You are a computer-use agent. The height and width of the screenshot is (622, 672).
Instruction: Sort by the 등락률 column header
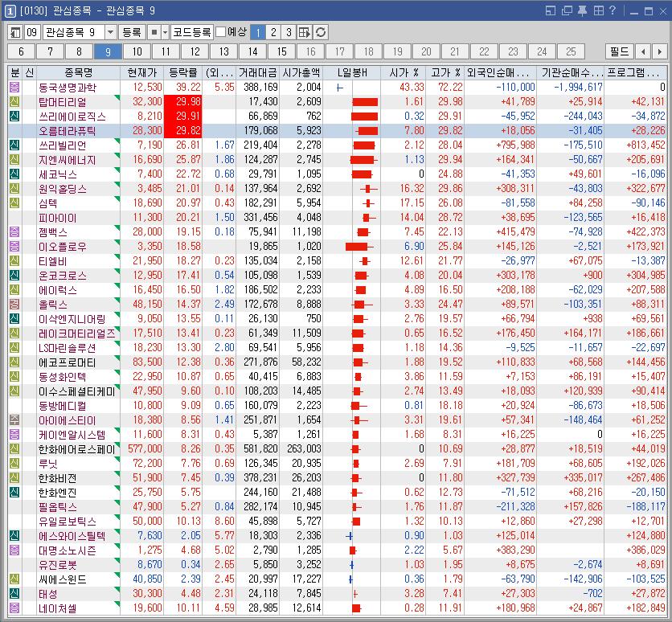tap(183, 72)
